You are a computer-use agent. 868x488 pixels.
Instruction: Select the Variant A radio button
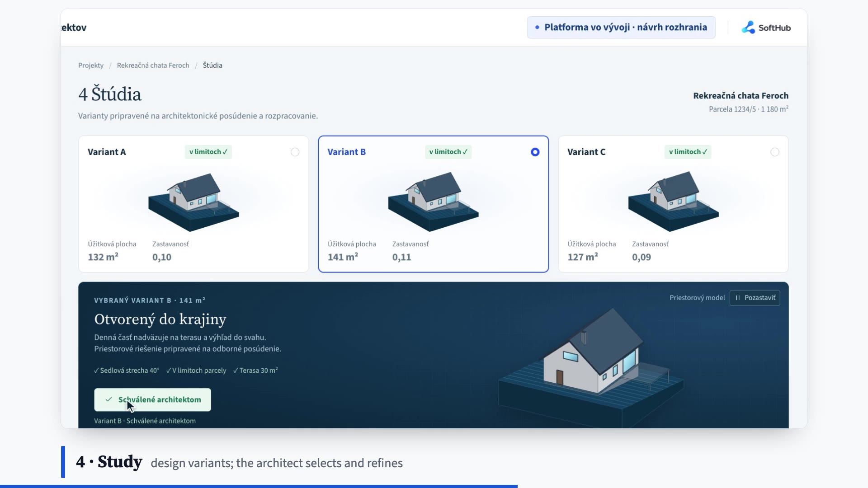[295, 152]
